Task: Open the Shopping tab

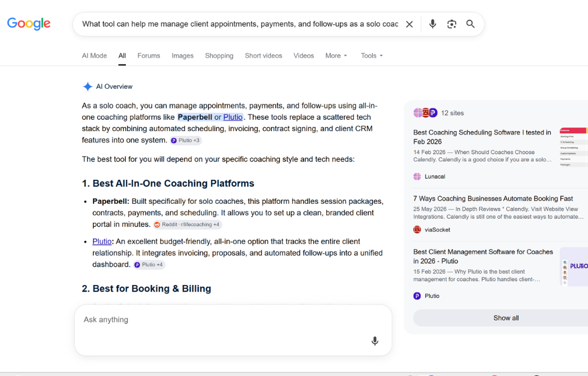Action: 219,56
